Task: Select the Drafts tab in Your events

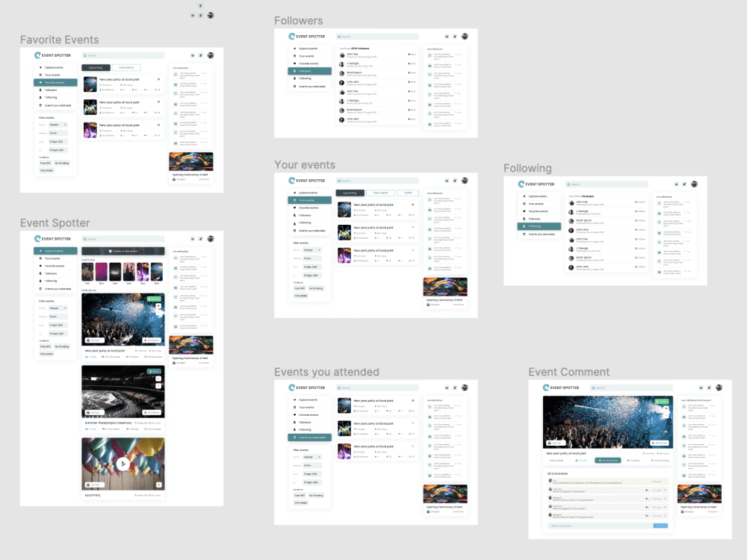Action: coord(409,193)
